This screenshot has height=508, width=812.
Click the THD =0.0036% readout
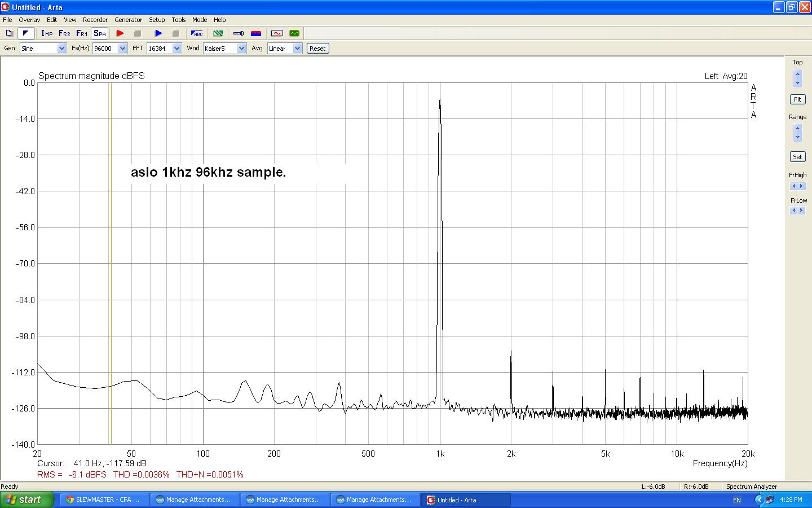141,475
